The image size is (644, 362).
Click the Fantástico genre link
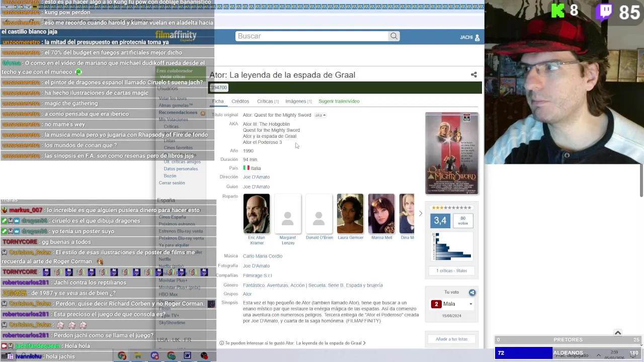(x=254, y=286)
